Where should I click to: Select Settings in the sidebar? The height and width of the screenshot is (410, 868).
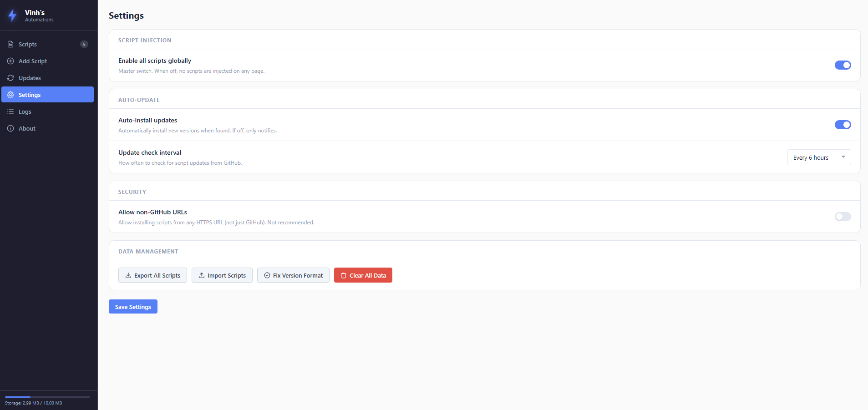click(47, 95)
